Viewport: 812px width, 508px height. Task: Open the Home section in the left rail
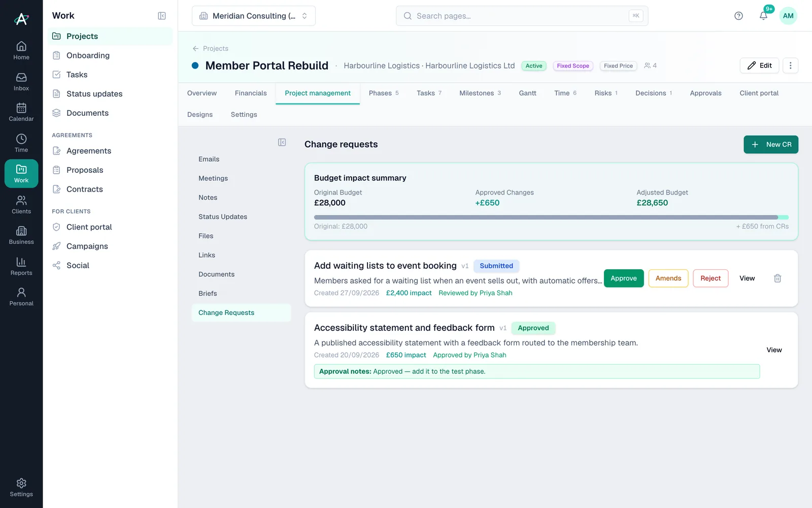pos(21,51)
